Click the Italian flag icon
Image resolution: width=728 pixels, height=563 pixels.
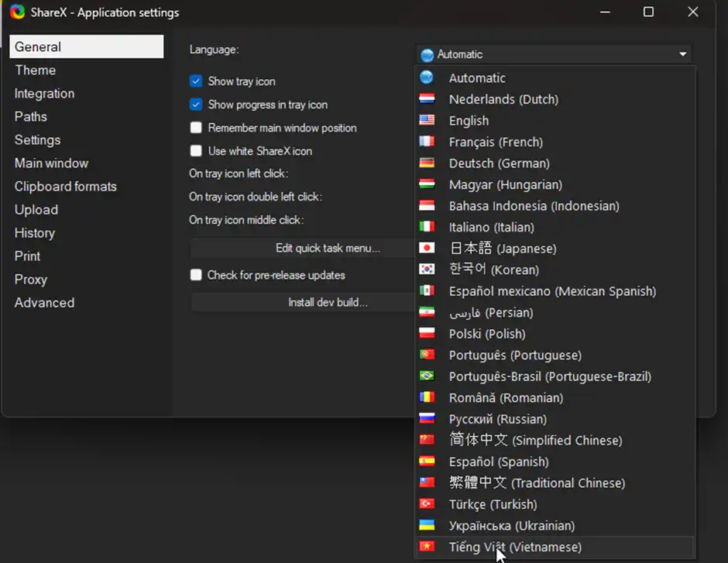(428, 227)
